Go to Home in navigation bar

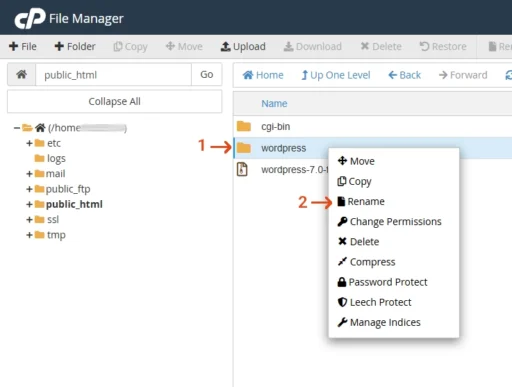click(263, 75)
